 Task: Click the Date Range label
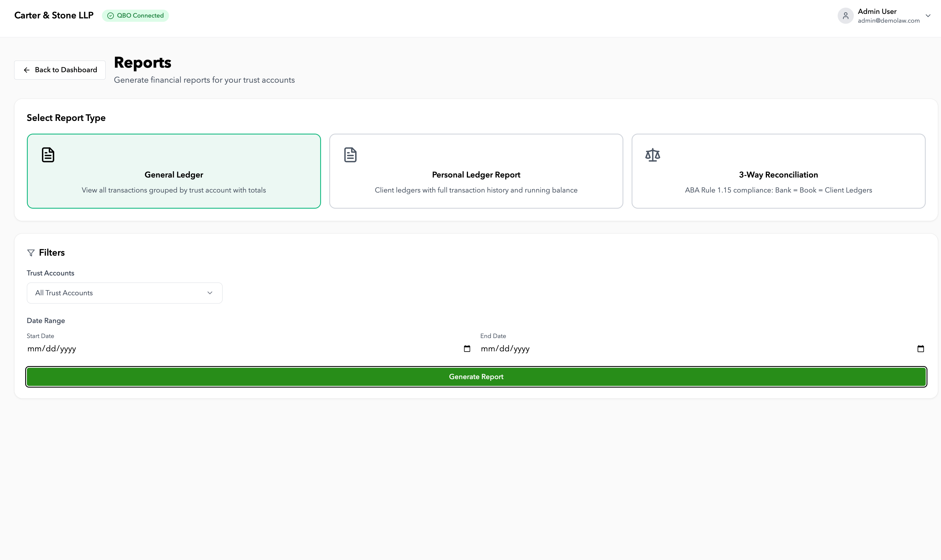[46, 321]
